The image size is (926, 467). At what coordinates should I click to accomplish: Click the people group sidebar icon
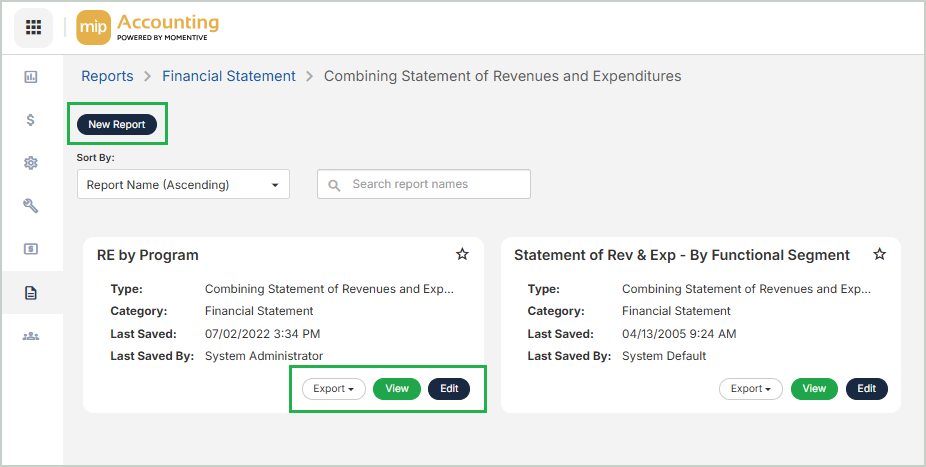[31, 336]
